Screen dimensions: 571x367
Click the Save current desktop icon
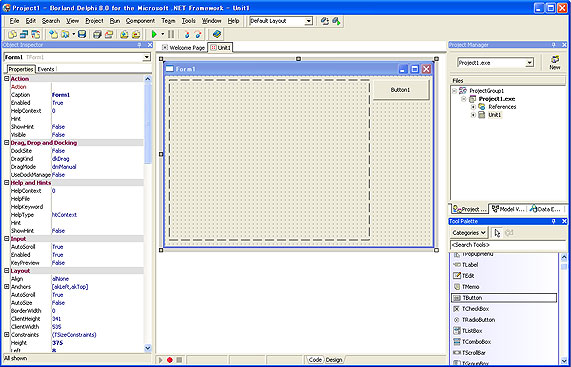click(325, 21)
